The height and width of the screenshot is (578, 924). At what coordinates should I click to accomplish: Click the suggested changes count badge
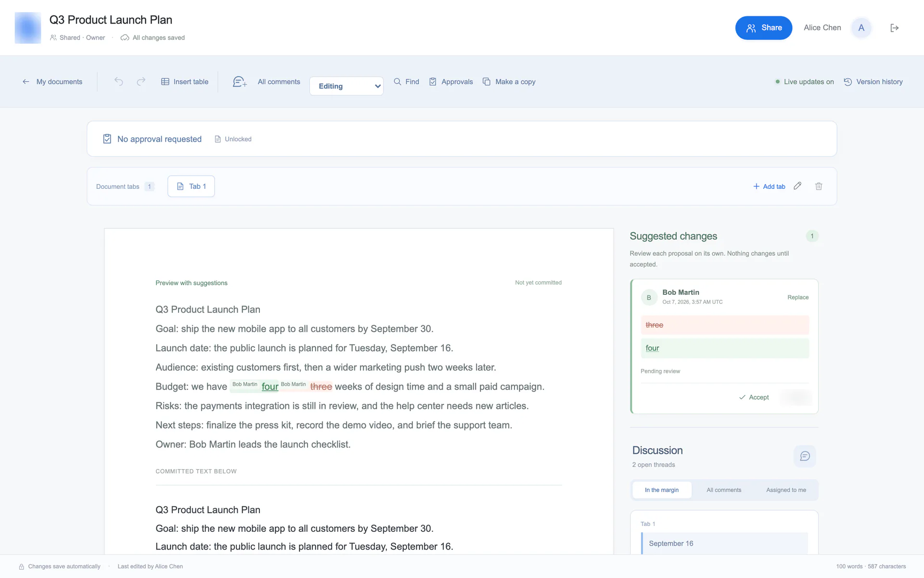point(812,236)
